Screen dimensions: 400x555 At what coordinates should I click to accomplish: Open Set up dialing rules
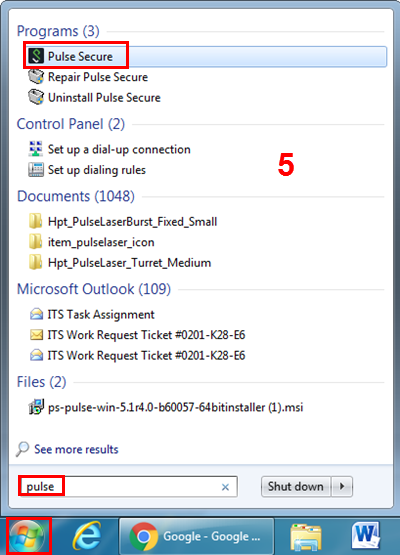(87, 170)
